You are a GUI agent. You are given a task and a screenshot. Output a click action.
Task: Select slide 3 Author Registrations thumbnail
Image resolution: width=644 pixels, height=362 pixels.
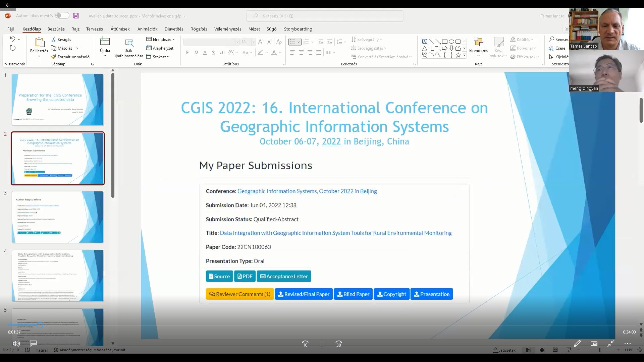58,217
